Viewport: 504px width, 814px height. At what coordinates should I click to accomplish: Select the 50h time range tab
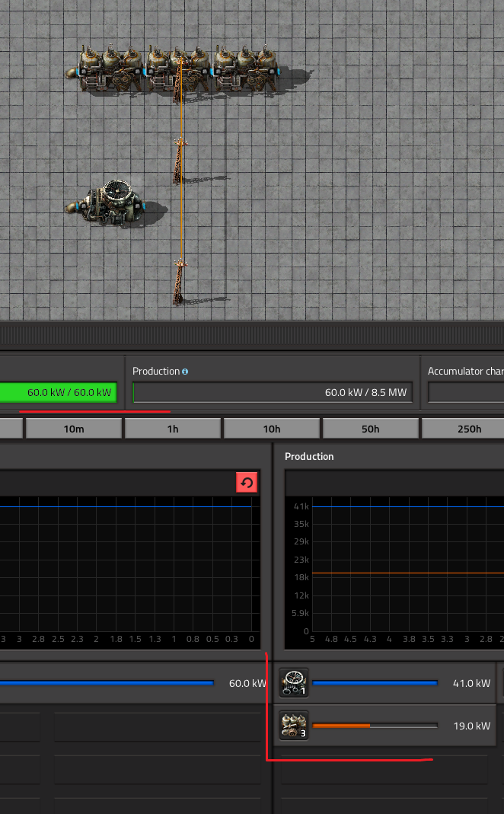point(371,429)
